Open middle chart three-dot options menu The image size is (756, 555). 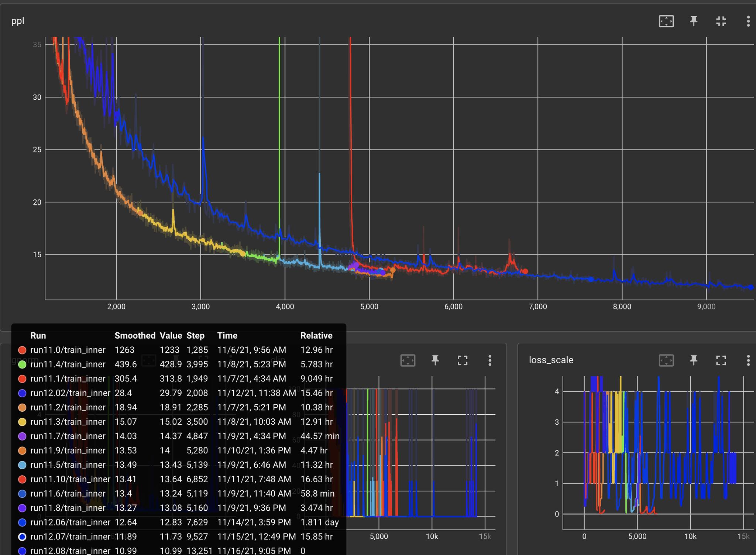click(489, 360)
